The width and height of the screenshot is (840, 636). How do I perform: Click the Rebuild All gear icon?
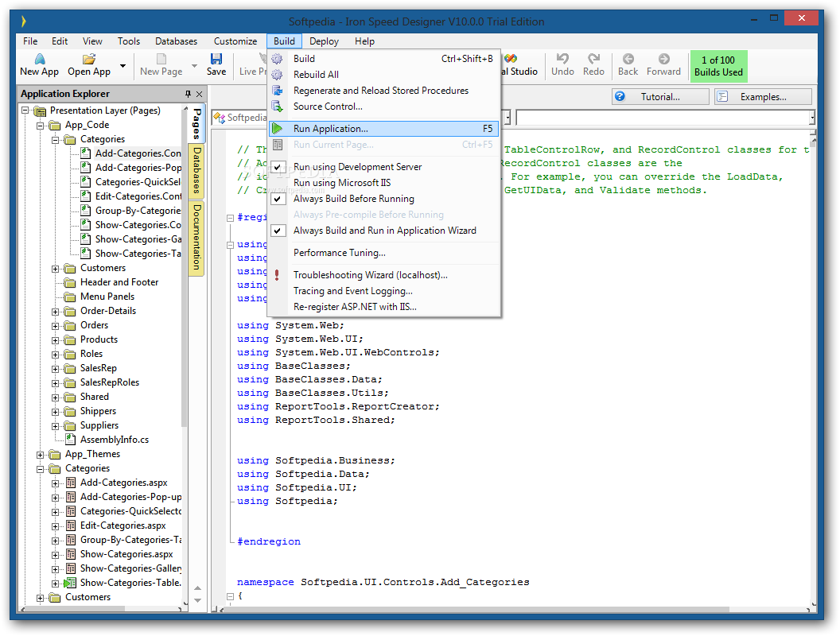(x=277, y=75)
